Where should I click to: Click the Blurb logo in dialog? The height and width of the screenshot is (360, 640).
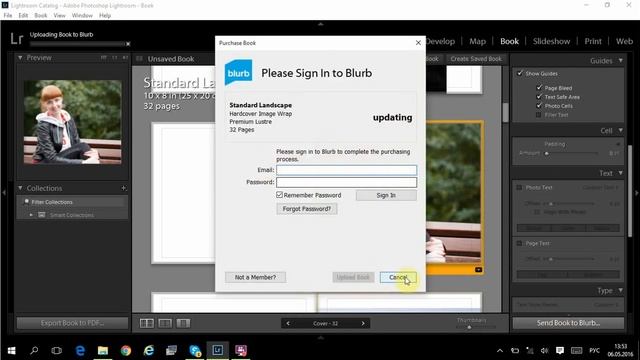238,72
